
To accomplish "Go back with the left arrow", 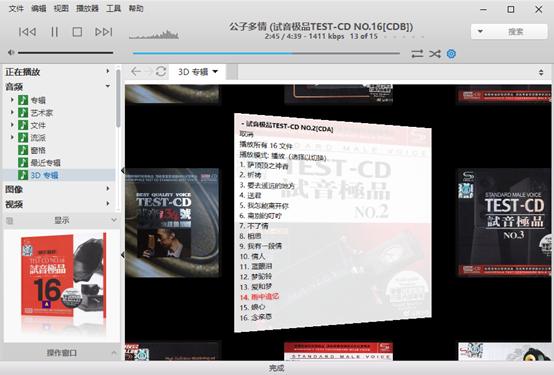I will coord(136,72).
